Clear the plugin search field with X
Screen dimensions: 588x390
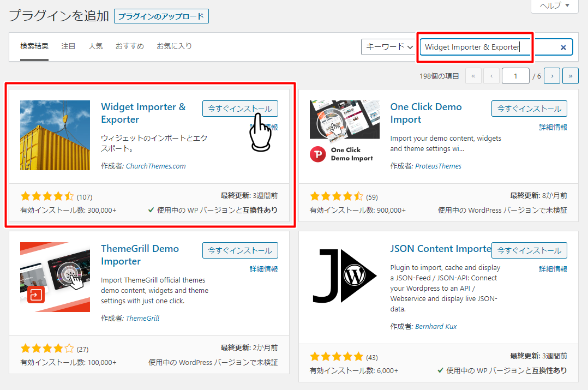563,47
